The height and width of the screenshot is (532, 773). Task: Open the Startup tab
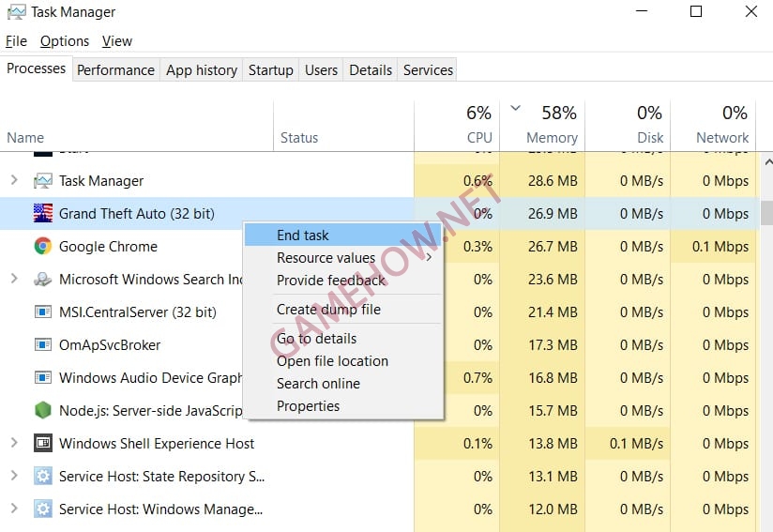pos(270,70)
